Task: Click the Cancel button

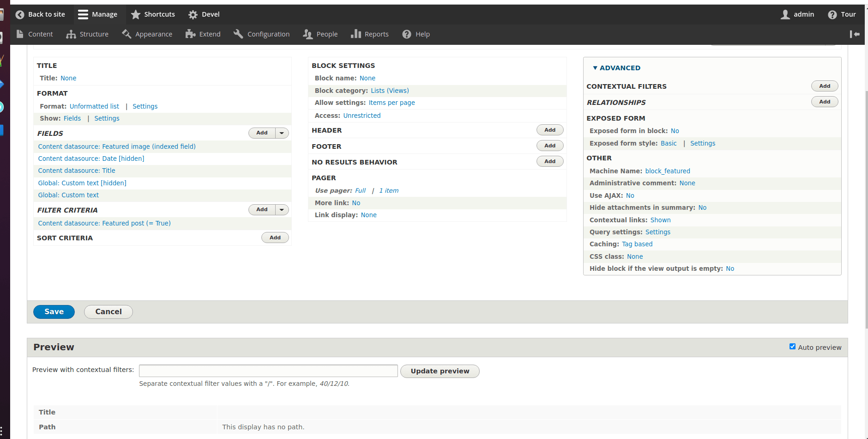Action: pos(108,312)
